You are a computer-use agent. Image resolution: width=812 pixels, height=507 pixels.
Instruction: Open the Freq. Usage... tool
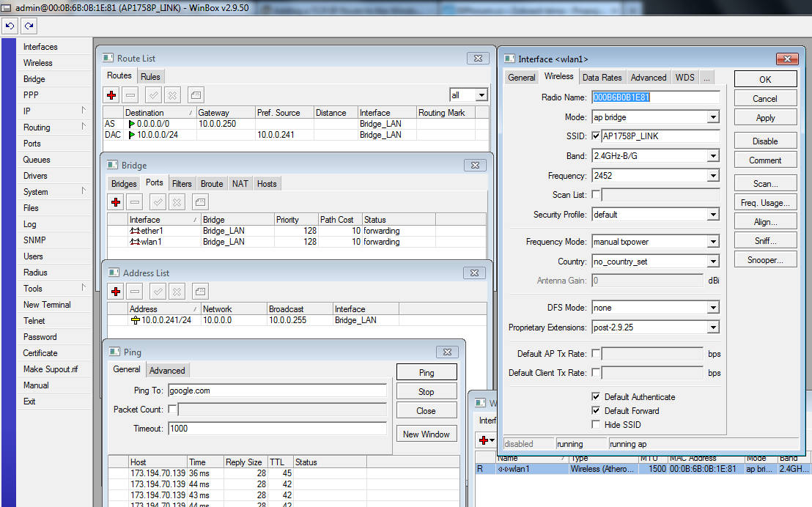pos(765,202)
